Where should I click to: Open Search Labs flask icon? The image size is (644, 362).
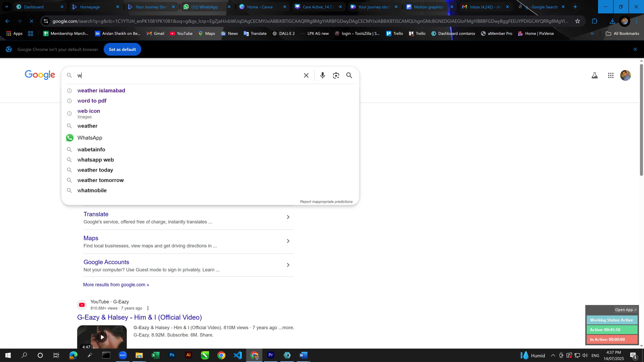(x=595, y=75)
